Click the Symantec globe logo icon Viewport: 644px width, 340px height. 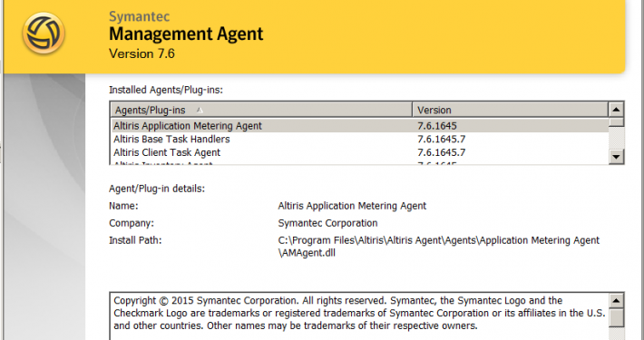coord(44,33)
